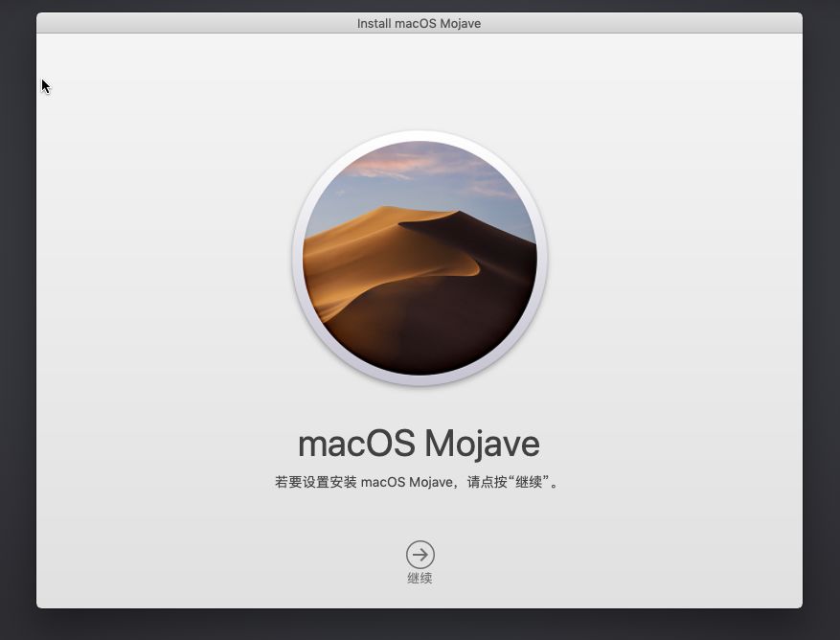
Task: Click the word Mojave in the title bar
Action: [461, 23]
